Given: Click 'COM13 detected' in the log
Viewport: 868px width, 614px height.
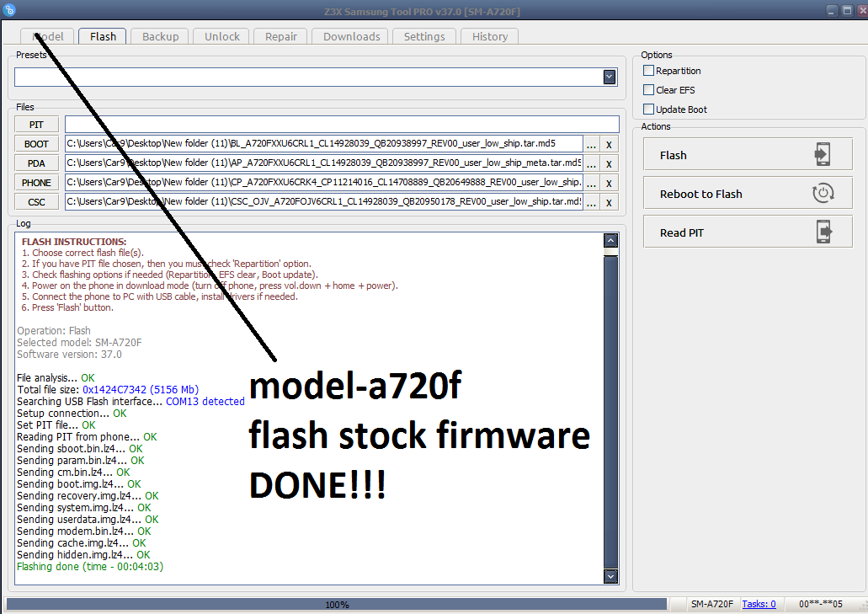Looking at the screenshot, I should coord(205,402).
